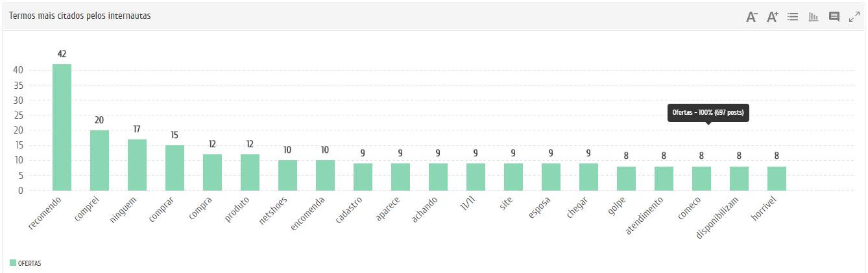Select the 'horrivel' bar
Viewport: 868px width, 273px height.
(x=777, y=178)
